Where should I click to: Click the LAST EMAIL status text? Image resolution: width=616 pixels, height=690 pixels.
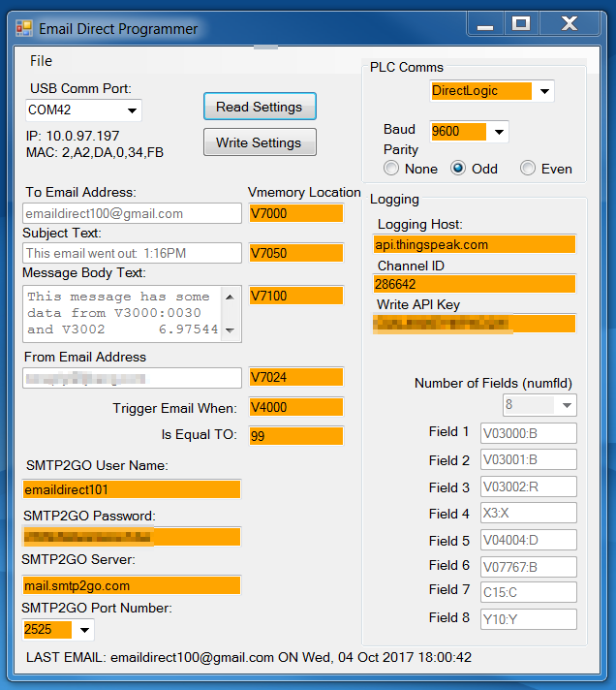[x=248, y=657]
